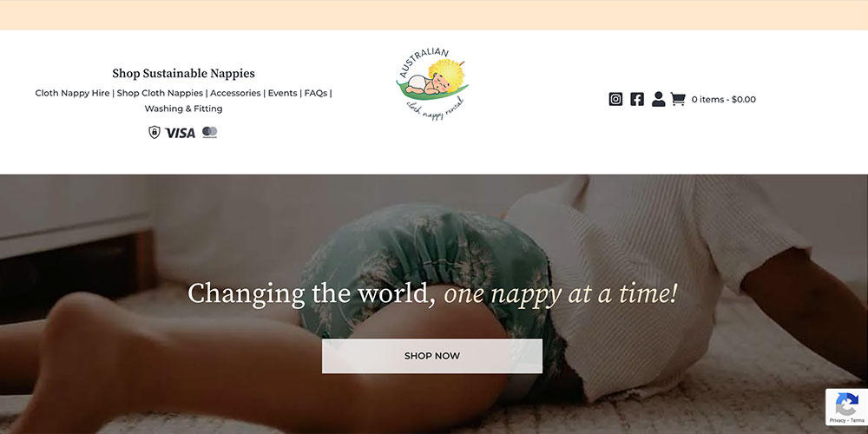Open the Accessories menu link

[235, 93]
